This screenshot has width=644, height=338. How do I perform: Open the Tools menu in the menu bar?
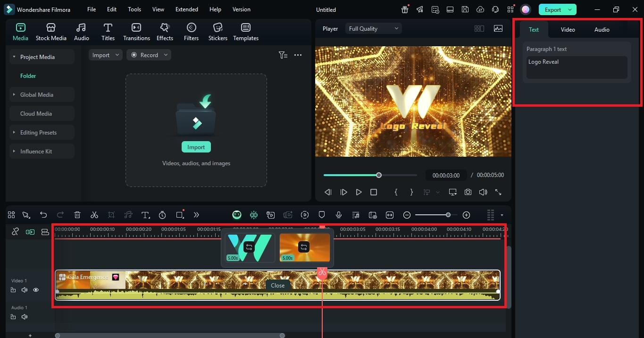click(x=134, y=9)
